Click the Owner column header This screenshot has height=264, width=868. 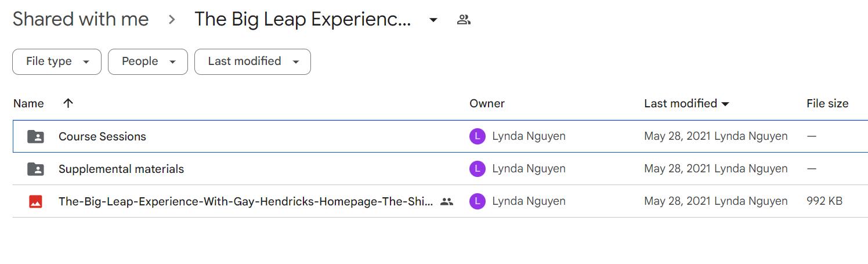[487, 103]
